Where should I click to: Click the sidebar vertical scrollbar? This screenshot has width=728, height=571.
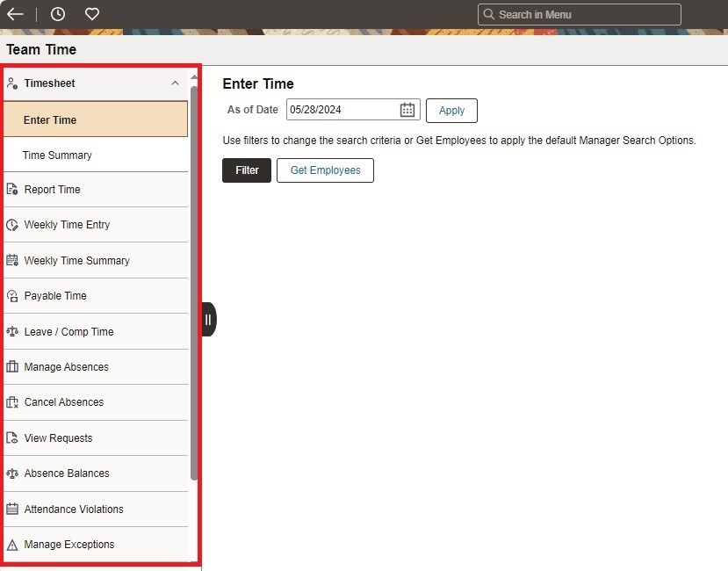click(194, 281)
